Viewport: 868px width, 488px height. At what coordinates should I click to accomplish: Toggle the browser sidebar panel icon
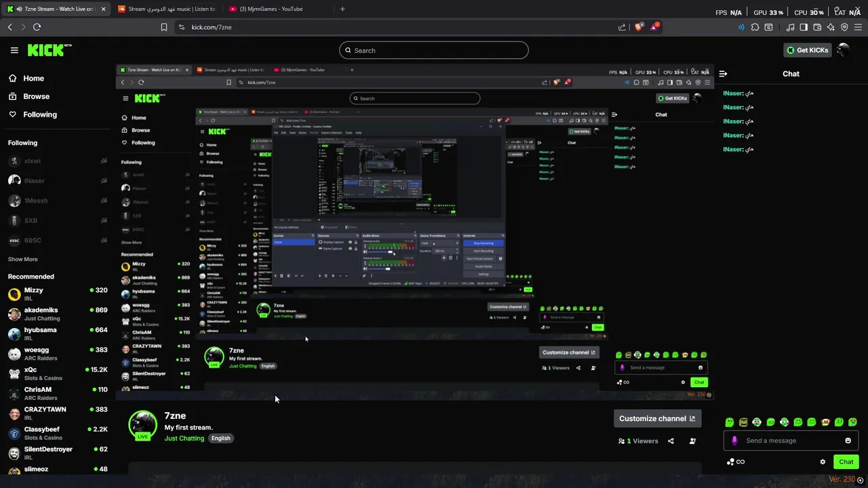point(804,27)
